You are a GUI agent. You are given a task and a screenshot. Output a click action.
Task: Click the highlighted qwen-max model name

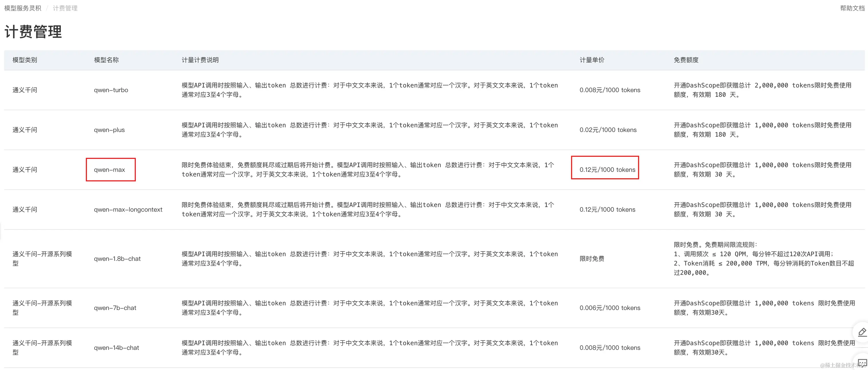[110, 169]
